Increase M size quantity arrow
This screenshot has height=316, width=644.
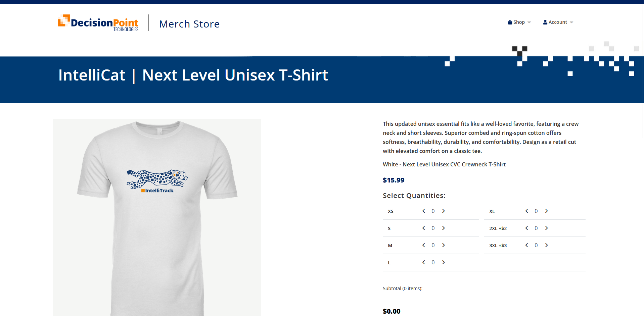point(444,245)
